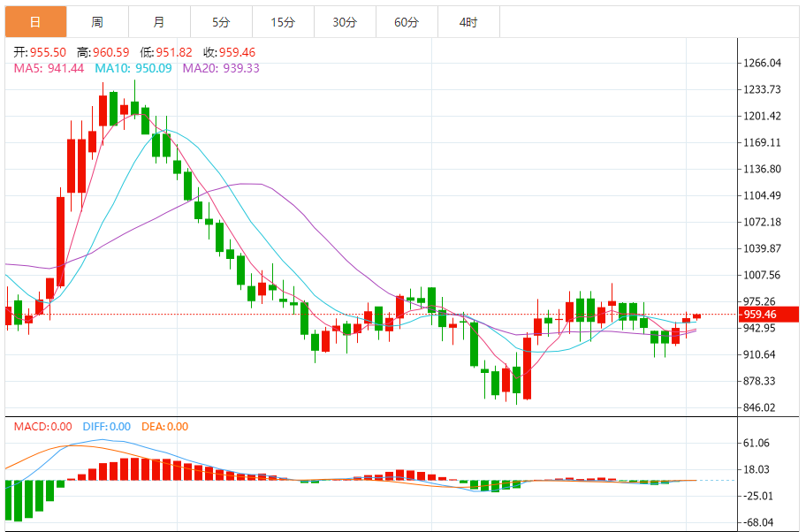Click the DIFF:0.00 indicator label

(x=106, y=427)
